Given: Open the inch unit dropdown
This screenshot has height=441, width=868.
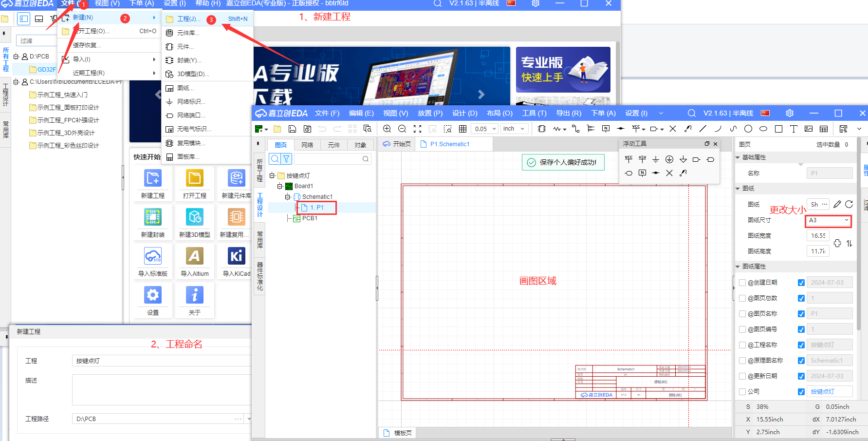Looking at the screenshot, I should tap(515, 129).
